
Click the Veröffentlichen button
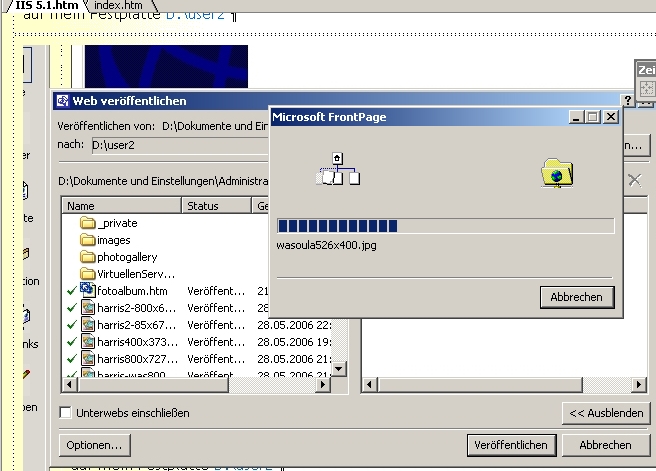pyautogui.click(x=510, y=445)
